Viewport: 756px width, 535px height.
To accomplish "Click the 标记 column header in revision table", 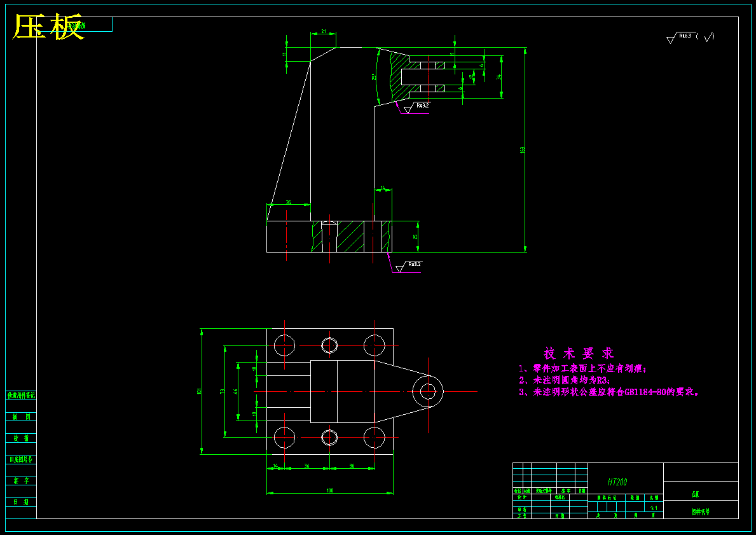I will tap(518, 490).
